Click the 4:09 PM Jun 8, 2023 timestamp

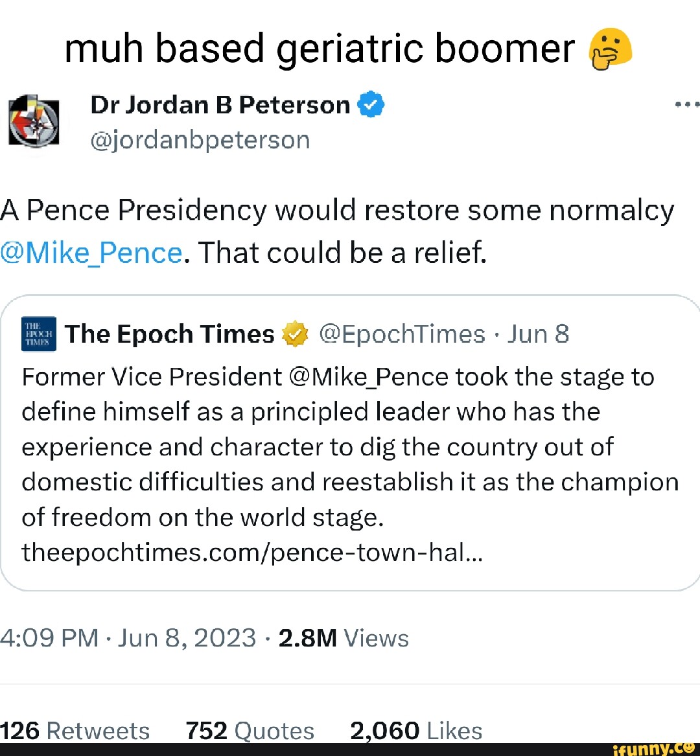click(x=128, y=638)
